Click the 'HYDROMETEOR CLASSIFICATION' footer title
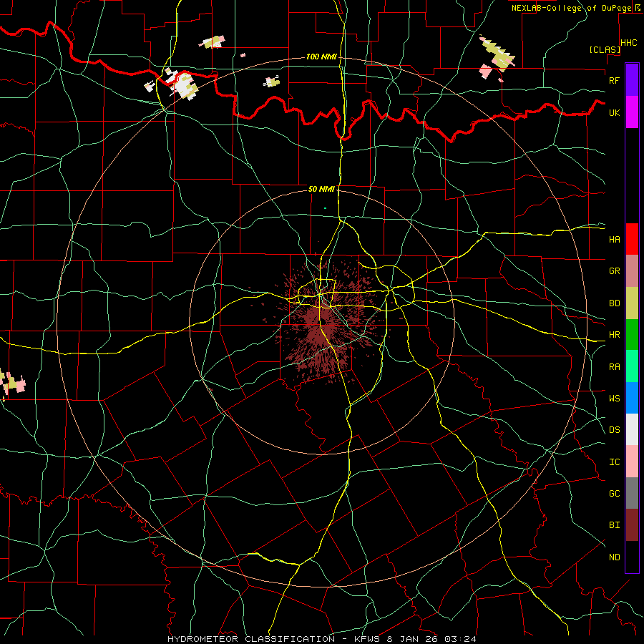The height and width of the screenshot is (644, 644). tap(251, 639)
